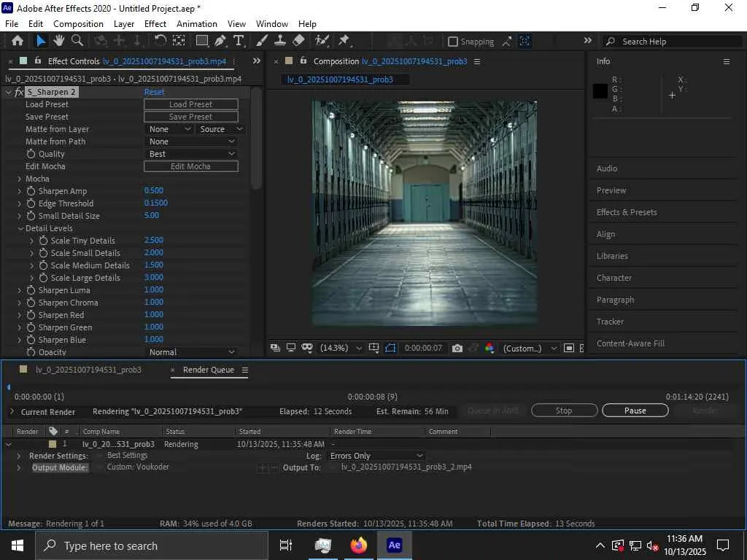
Task: Enable the Snapping checkbox
Action: pyautogui.click(x=453, y=42)
